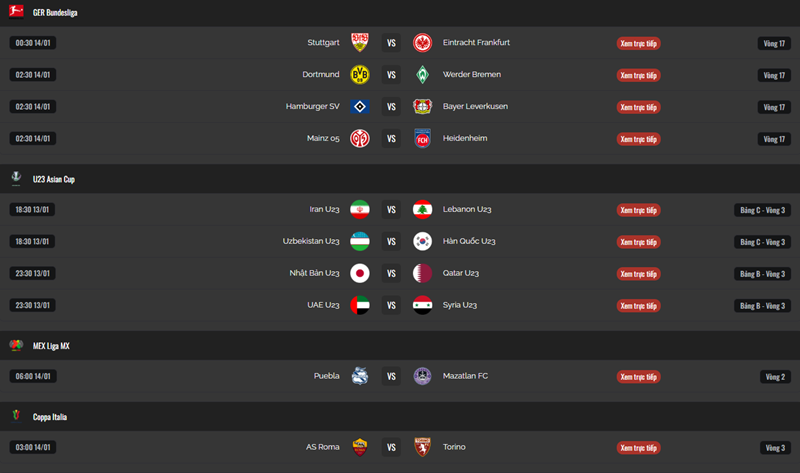
Task: Click the Stuttgart club crest icon
Action: (x=360, y=43)
